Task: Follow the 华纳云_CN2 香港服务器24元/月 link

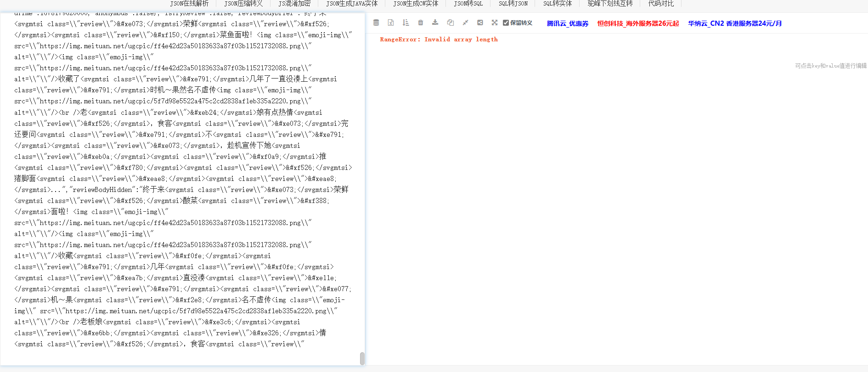Action: coord(735,23)
